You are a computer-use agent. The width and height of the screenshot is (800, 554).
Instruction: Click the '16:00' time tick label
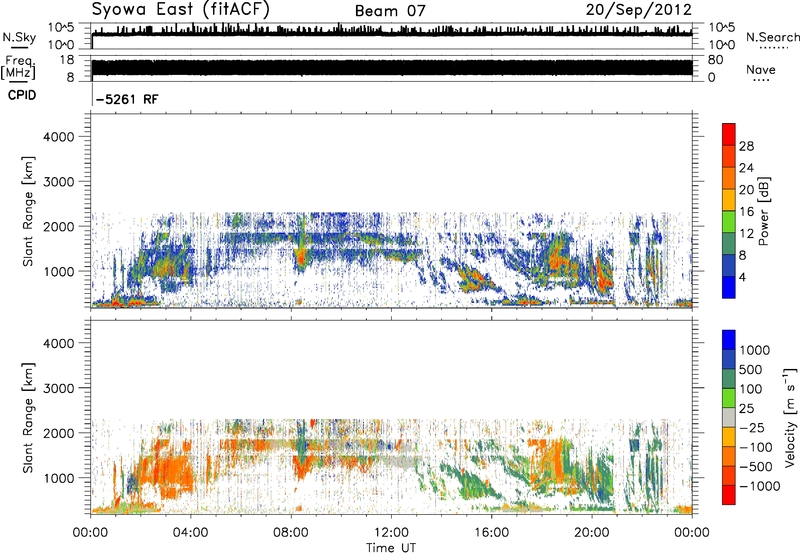click(x=491, y=533)
